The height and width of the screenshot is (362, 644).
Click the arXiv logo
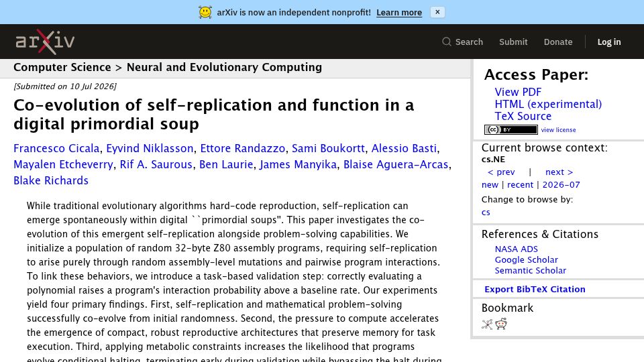45,42
